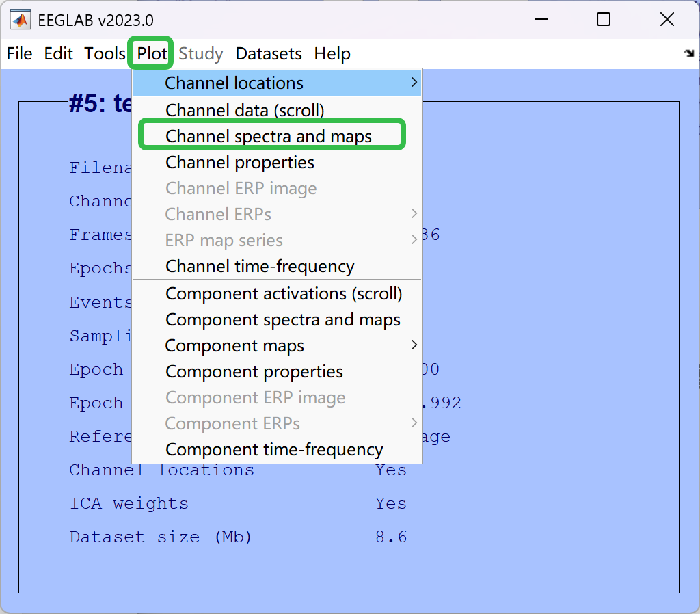This screenshot has height=614, width=700.
Task: Click the 'ICA weights' label
Action: point(129,503)
